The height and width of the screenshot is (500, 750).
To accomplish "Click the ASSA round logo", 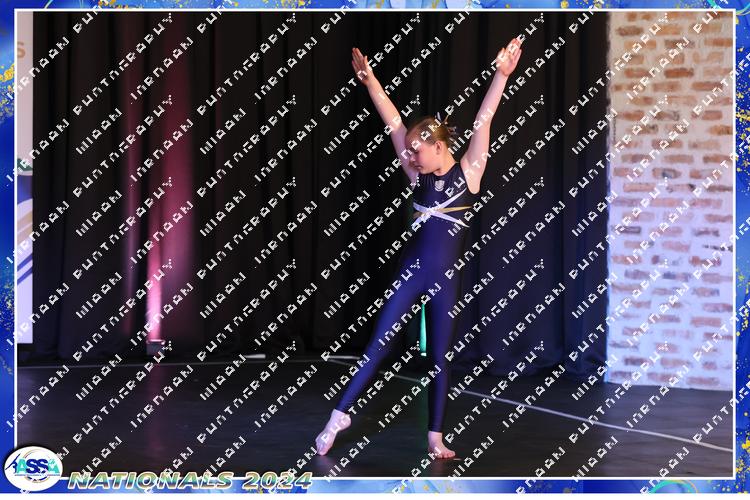I will 33,468.
